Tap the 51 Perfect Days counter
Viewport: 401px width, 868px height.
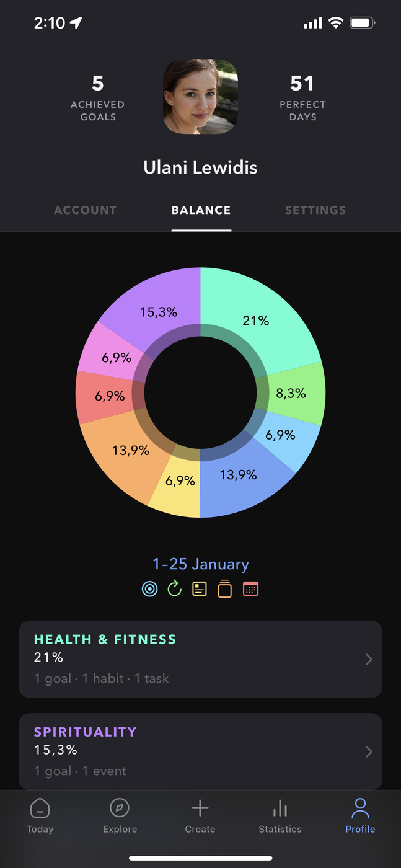(x=302, y=97)
